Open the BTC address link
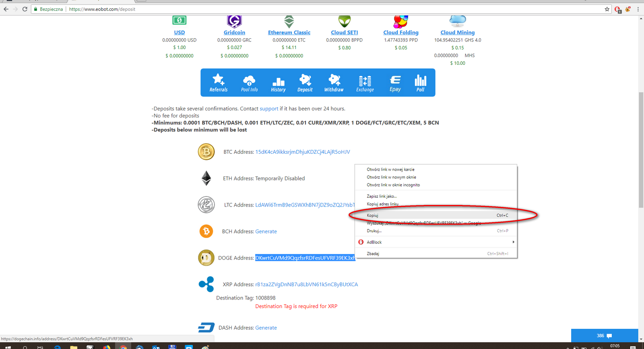Viewport: 644px width, 349px height. (303, 152)
